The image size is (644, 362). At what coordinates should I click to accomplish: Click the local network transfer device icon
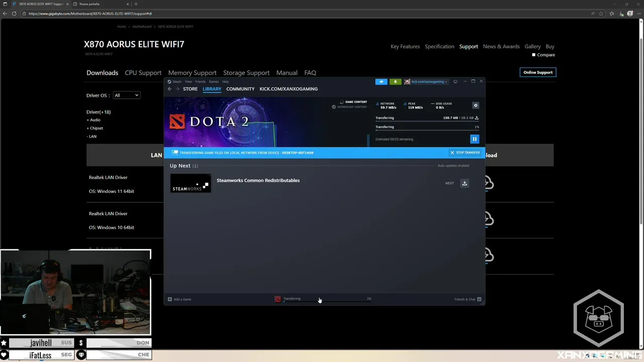click(175, 152)
